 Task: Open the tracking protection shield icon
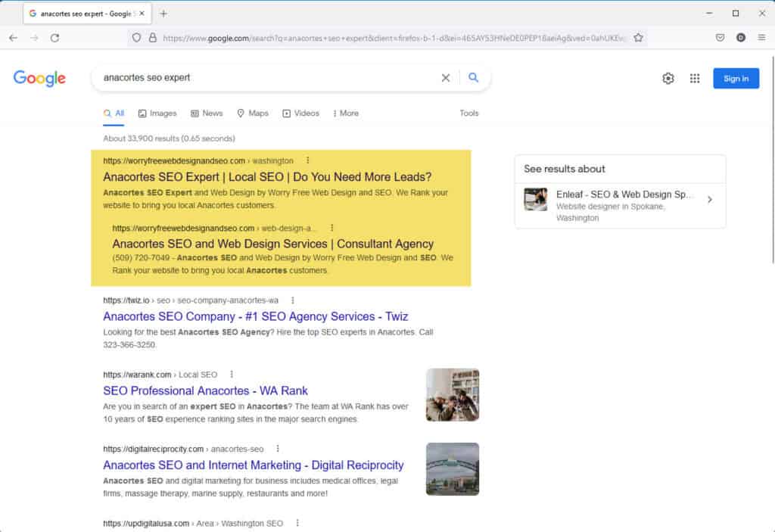click(136, 38)
